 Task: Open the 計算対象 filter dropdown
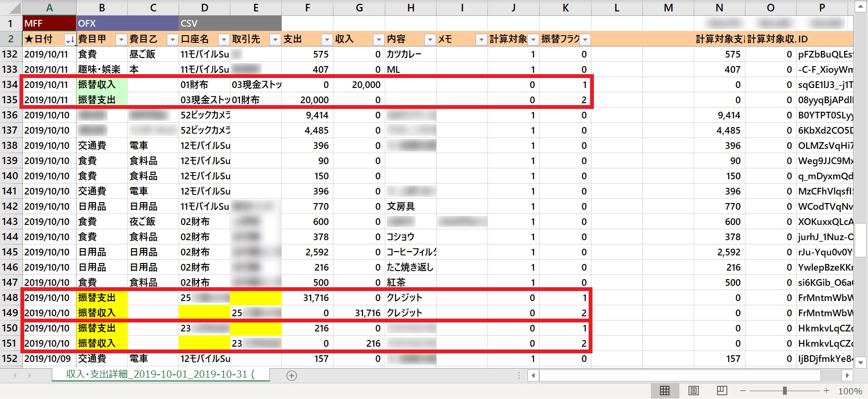click(x=533, y=39)
